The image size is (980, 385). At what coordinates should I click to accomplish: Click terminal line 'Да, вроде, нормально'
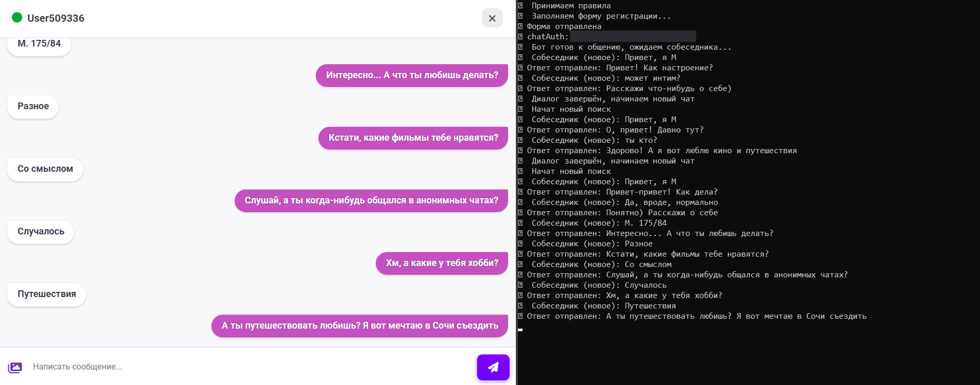[x=618, y=202]
